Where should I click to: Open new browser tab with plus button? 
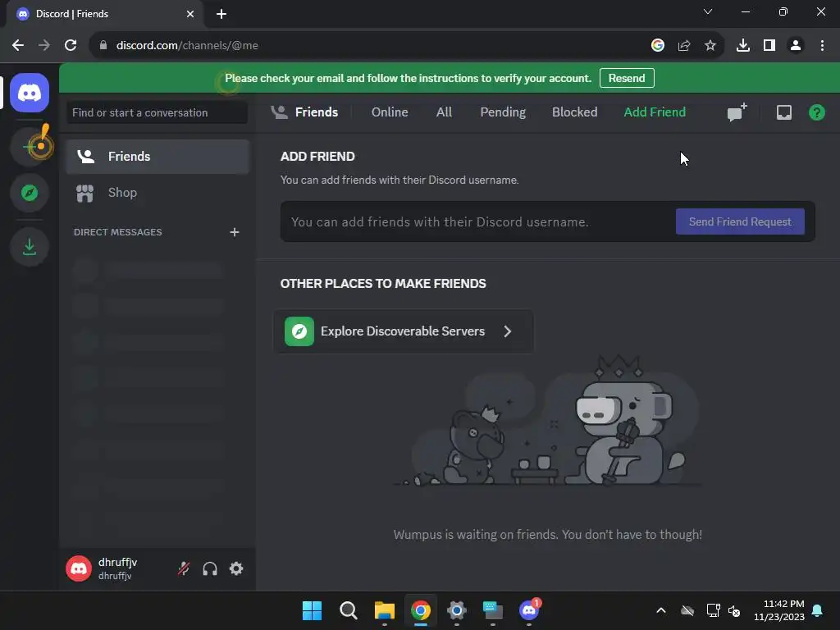point(221,14)
